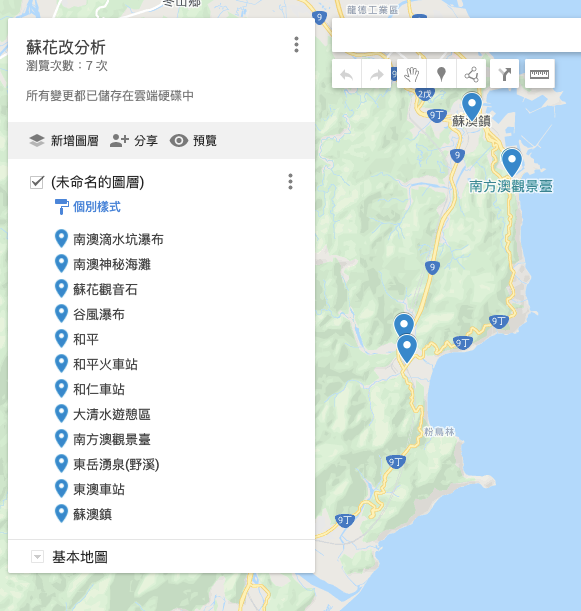Select 大清水遊憩區 in the list
Viewport: 581px width, 611px height.
(x=112, y=414)
